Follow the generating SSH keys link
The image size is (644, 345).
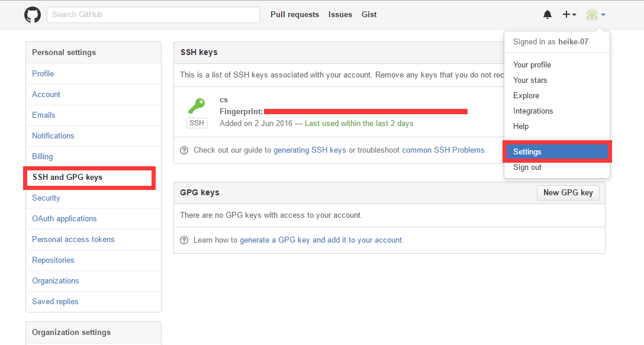coord(310,150)
